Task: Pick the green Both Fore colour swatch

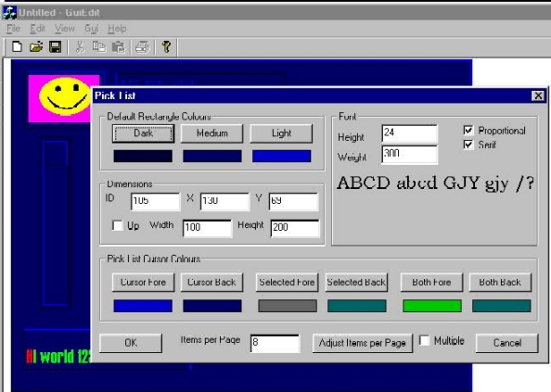Action: pyautogui.click(x=432, y=306)
